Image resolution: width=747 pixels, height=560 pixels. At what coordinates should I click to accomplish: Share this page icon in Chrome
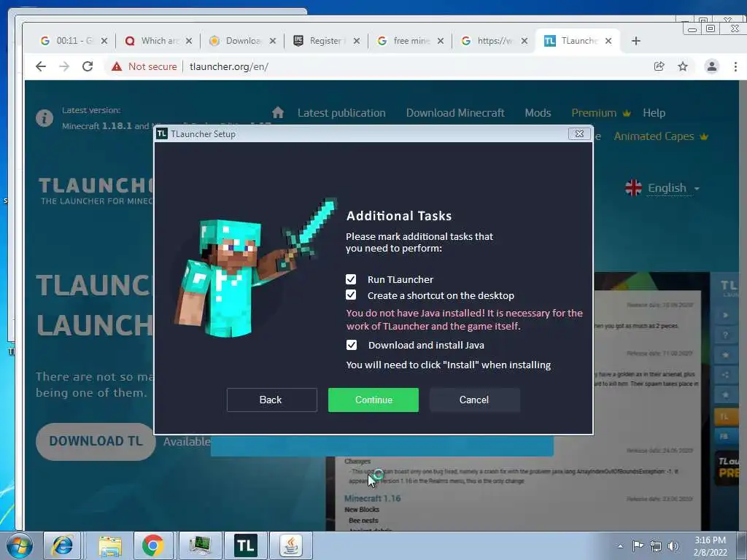659,66
